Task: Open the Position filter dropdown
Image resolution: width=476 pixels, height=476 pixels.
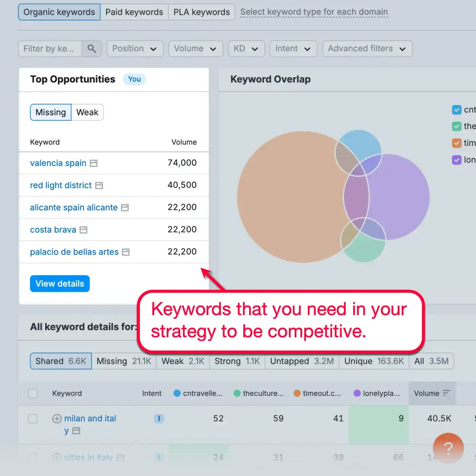Action: pyautogui.click(x=135, y=48)
